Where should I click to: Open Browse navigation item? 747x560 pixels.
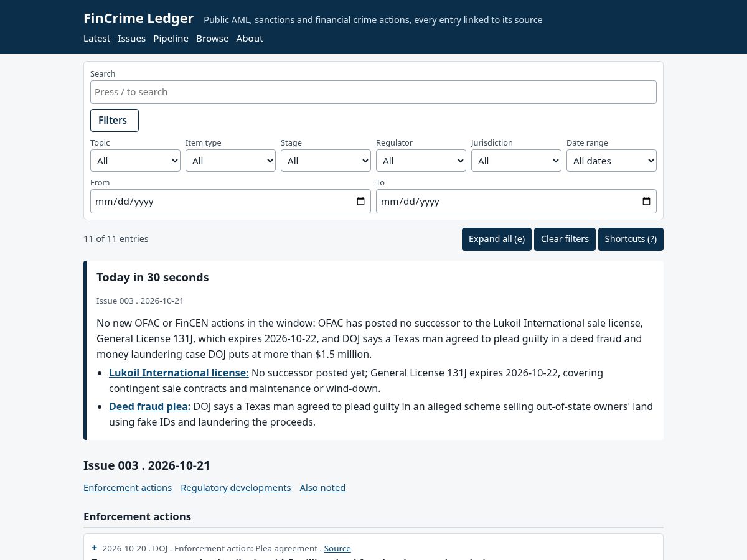tap(212, 39)
